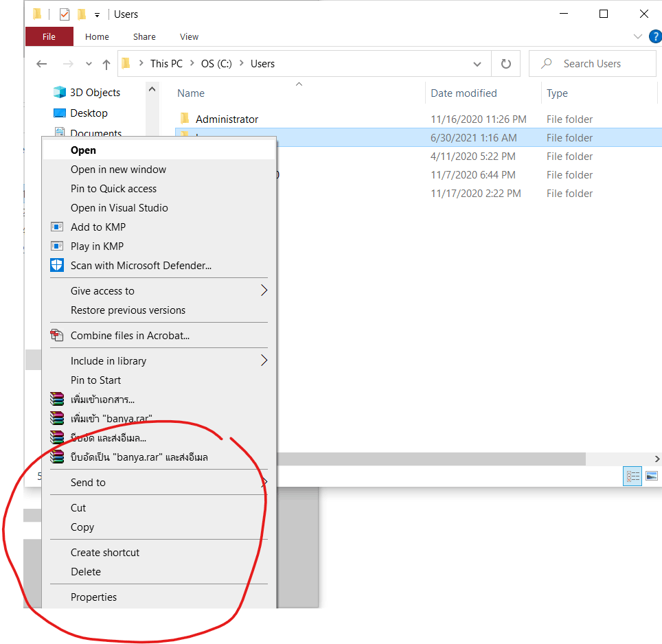Image resolution: width=662 pixels, height=644 pixels.
Task: Open the Customize Quick Access Toolbar dropdown
Action: click(97, 15)
